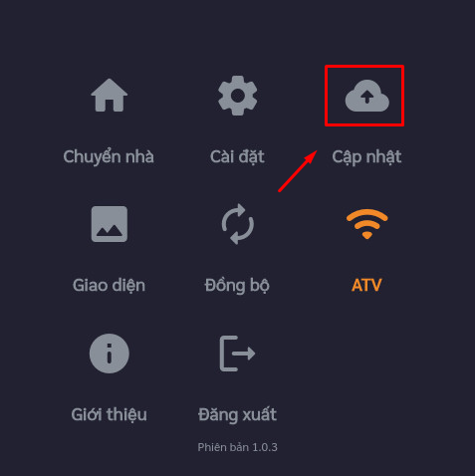Open the info circle icon

110,354
